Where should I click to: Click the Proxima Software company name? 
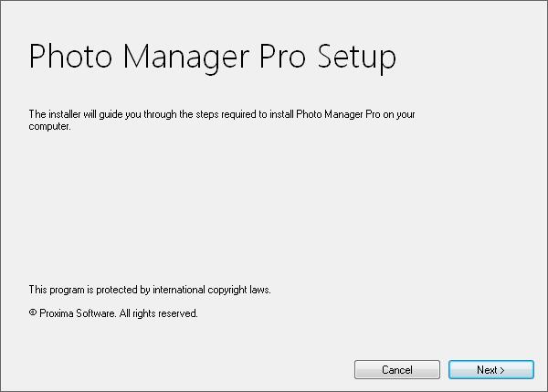(77, 313)
